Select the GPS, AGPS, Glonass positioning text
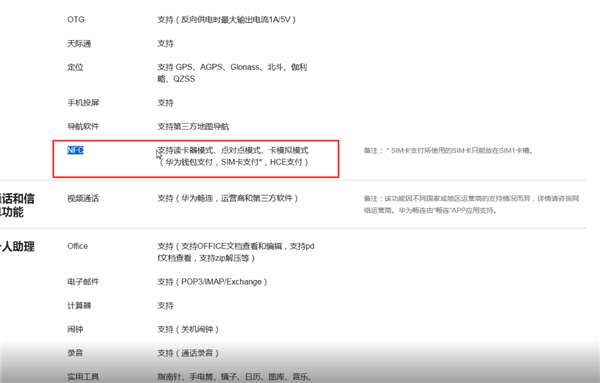Image resolution: width=600 pixels, height=383 pixels. [232, 73]
